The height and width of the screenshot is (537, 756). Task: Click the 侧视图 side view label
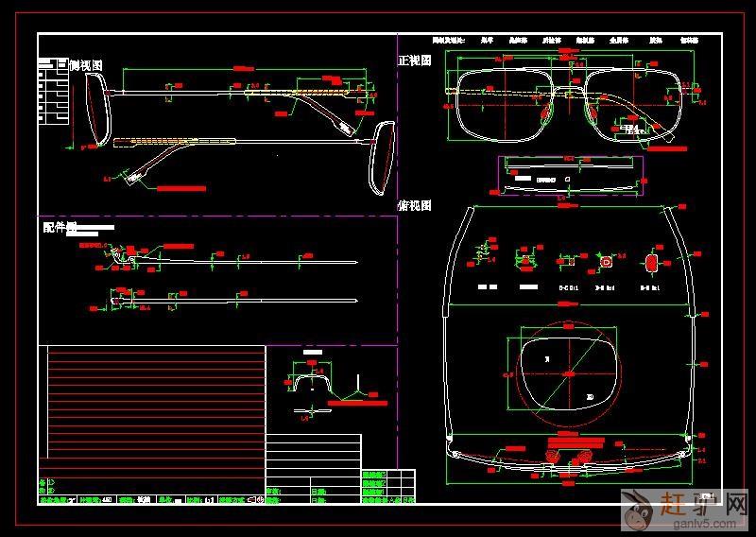coord(85,65)
